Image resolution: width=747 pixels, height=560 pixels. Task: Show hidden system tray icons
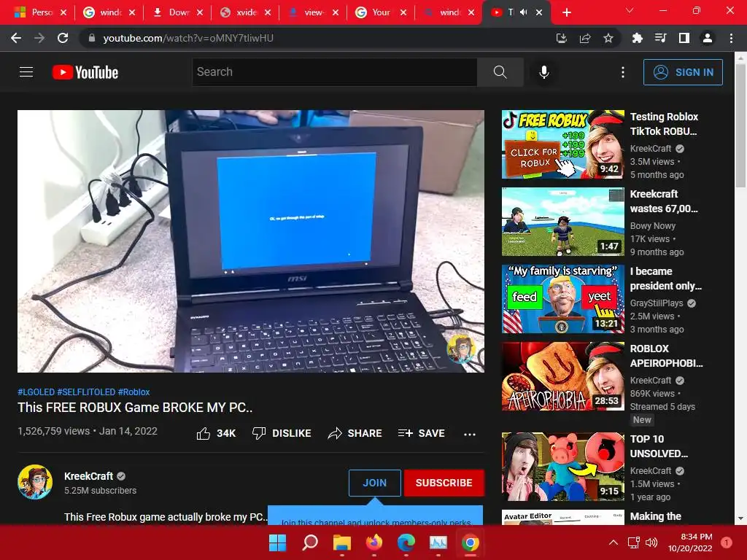(614, 542)
